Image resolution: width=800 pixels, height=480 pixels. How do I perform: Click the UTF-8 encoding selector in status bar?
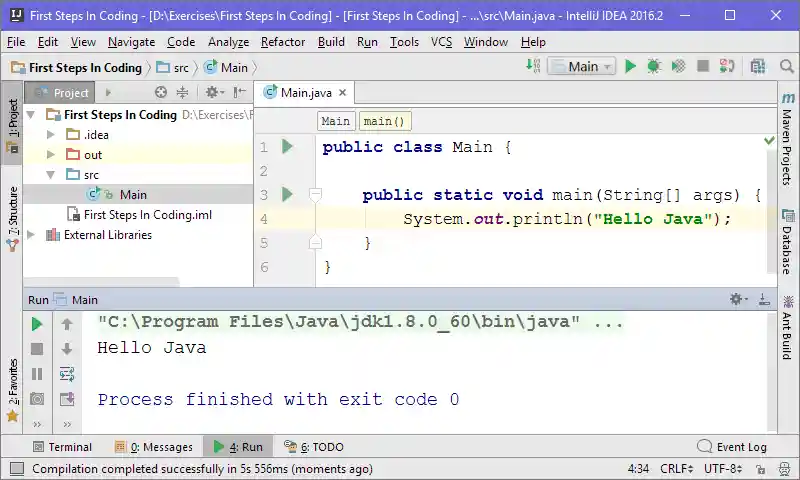coord(723,468)
